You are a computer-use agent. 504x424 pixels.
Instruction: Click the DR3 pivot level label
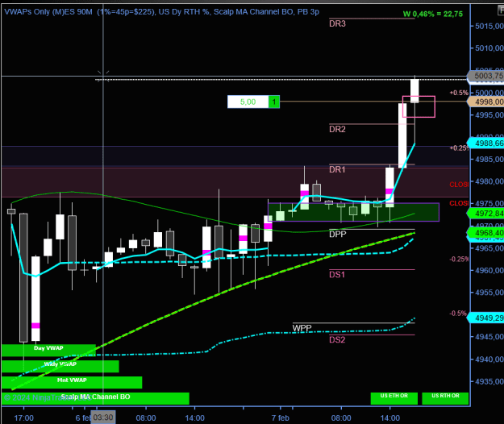(x=338, y=23)
